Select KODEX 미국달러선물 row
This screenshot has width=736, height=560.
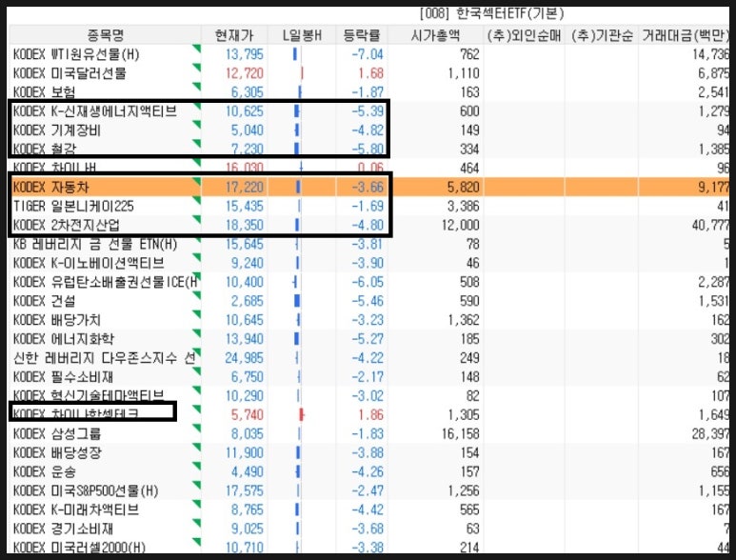tap(368, 73)
